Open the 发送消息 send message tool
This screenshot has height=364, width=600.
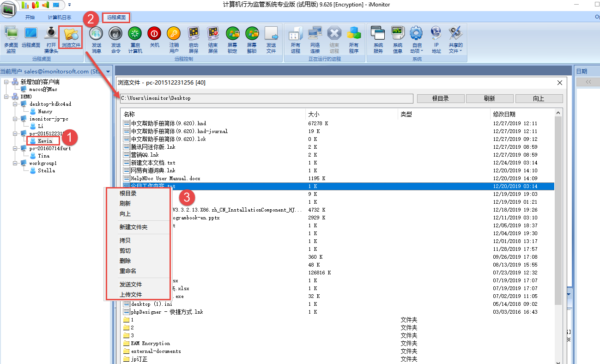coord(96,39)
